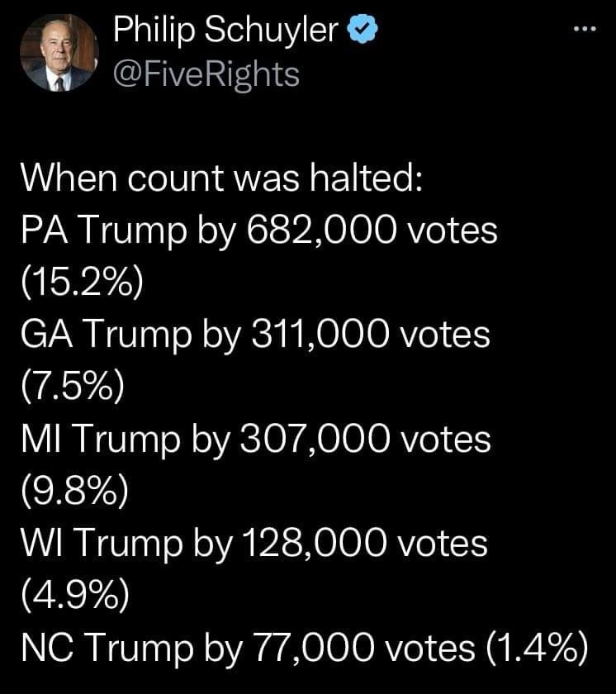Click the WI state abbreviation
Screen dimensions: 616x694
[x=37, y=542]
